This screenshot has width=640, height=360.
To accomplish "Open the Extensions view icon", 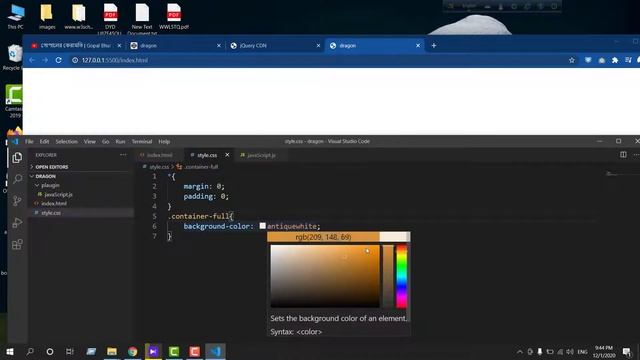I will [x=17, y=244].
